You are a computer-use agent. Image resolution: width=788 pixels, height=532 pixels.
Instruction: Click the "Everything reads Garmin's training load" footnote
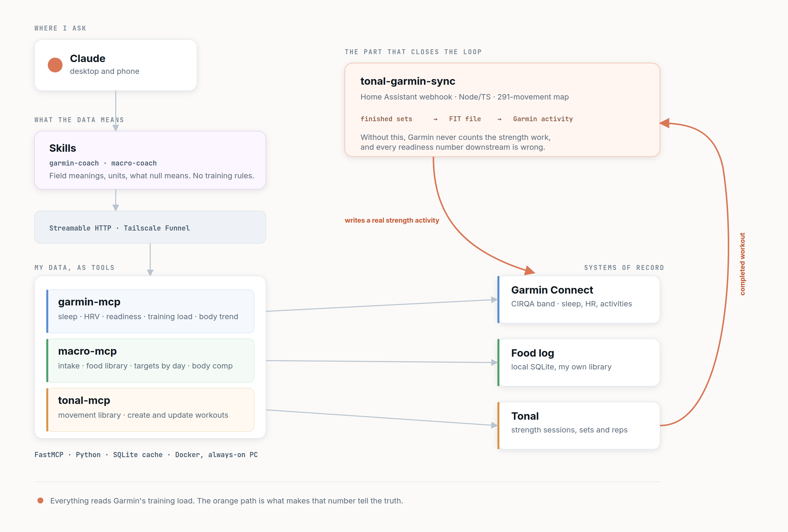click(x=227, y=501)
